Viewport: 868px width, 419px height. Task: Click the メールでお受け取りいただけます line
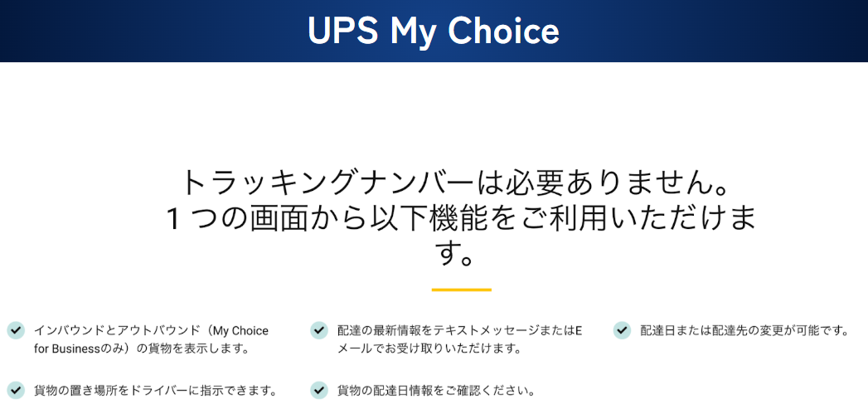[x=429, y=348]
